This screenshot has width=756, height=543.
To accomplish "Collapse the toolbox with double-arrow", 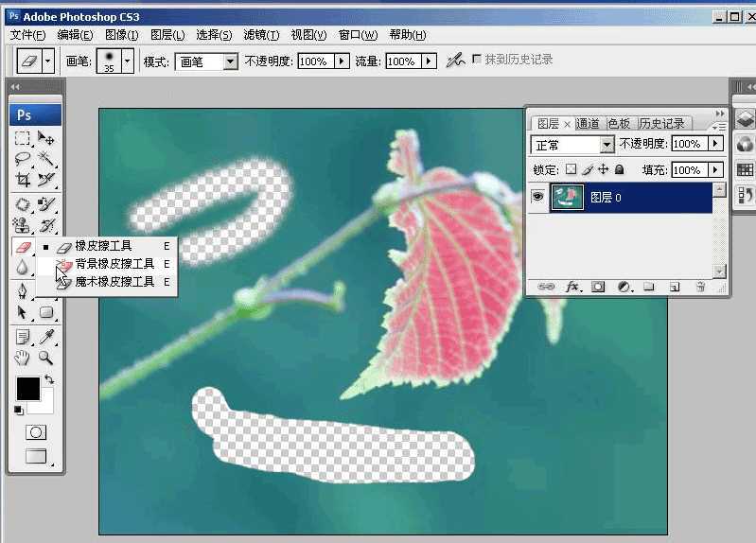I will pyautogui.click(x=15, y=87).
